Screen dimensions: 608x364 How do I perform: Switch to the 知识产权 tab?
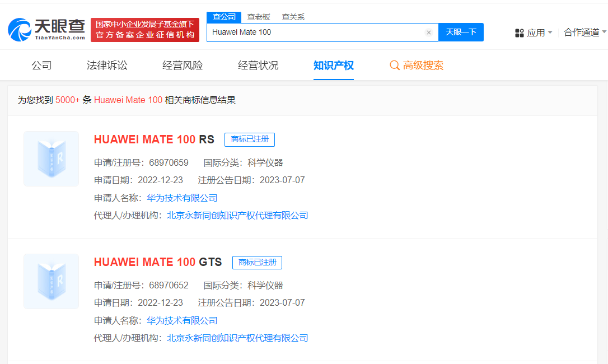click(333, 65)
